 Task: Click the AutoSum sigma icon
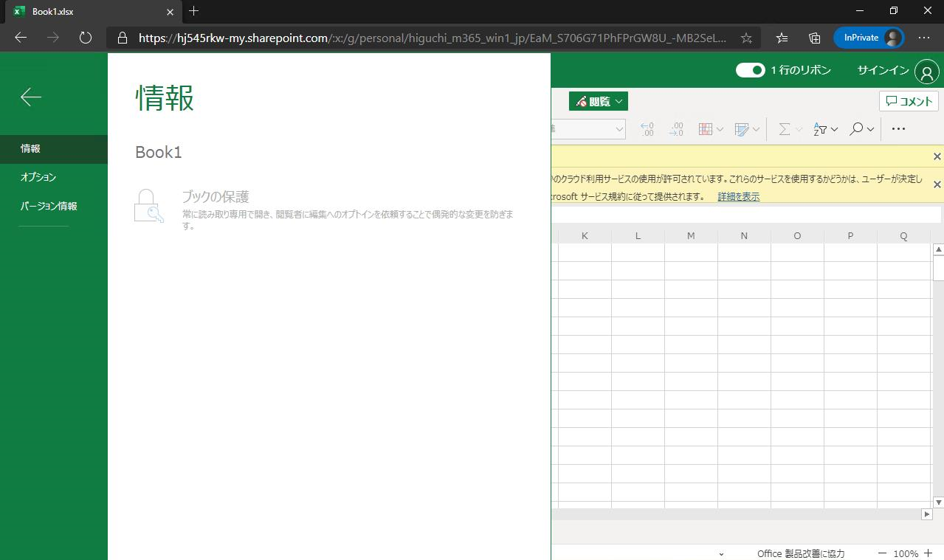[x=785, y=129]
